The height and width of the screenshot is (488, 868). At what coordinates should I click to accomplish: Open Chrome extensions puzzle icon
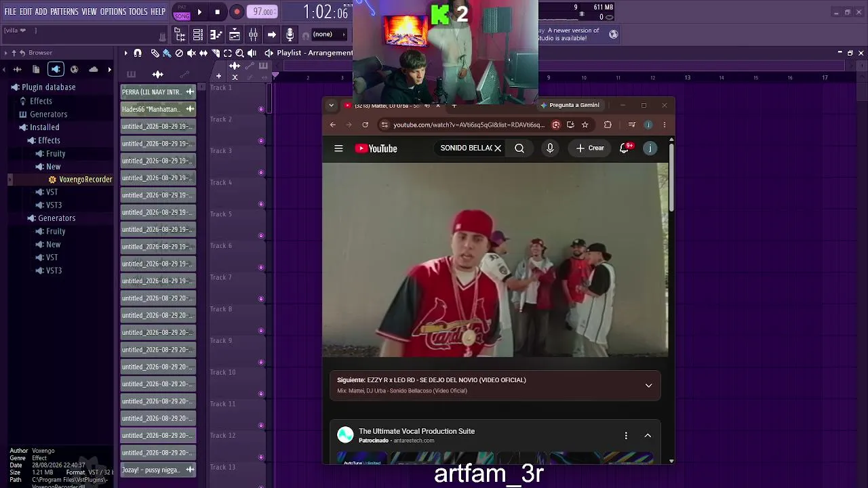(x=608, y=125)
